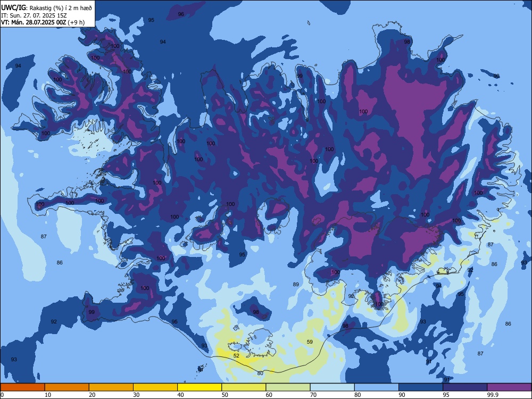This screenshot has height=399, width=532.
Task: Click the valid time 'VT: Mán. 28.07.2025 00Z'
Action: point(34,22)
